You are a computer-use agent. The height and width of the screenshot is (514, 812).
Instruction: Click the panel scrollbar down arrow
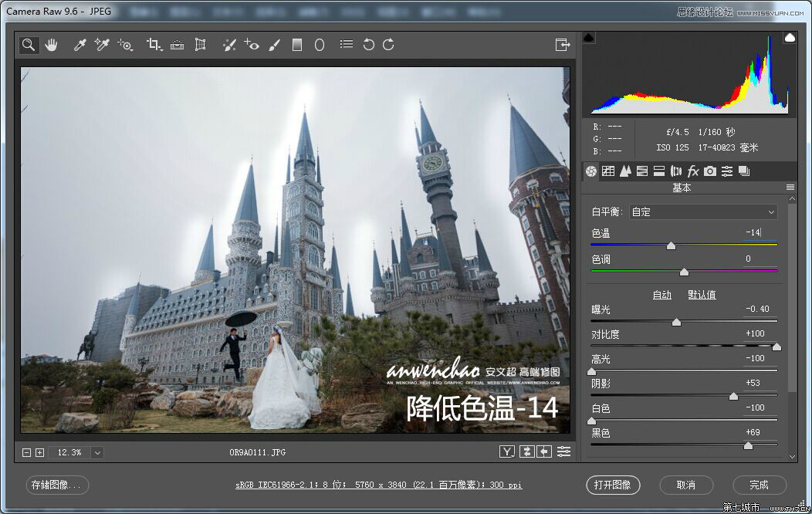pyautogui.click(x=791, y=457)
